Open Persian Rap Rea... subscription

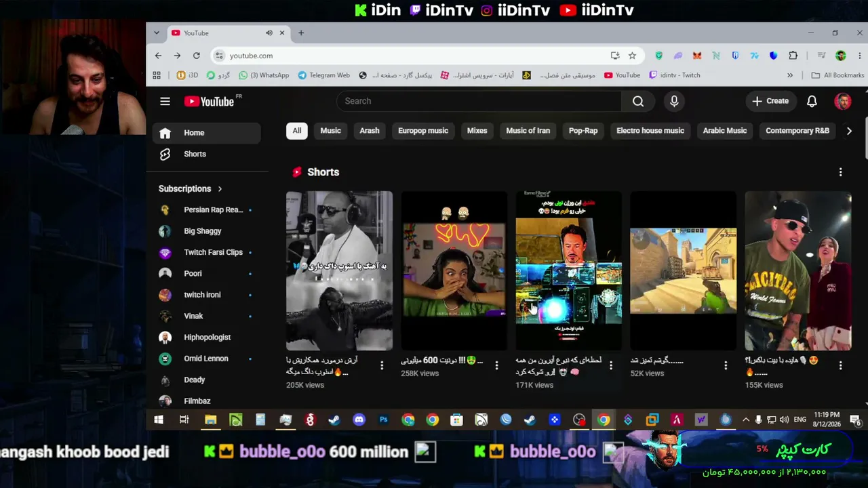[206, 210]
